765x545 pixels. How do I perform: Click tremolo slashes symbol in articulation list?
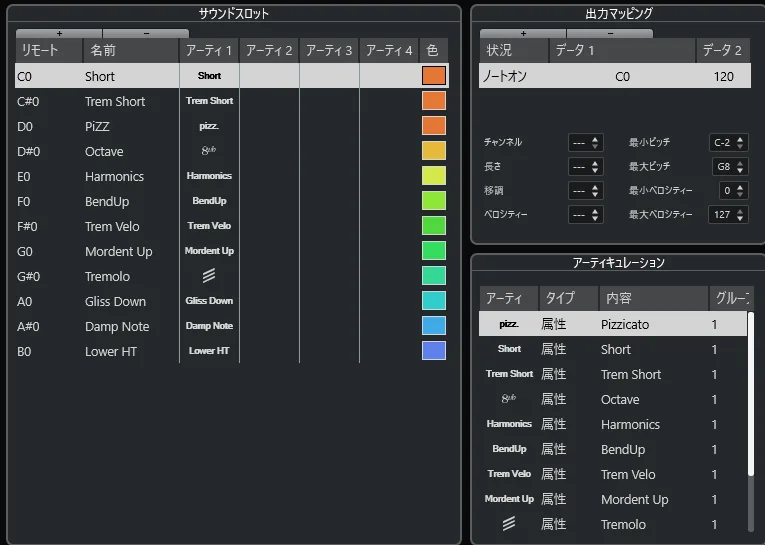click(x=509, y=524)
